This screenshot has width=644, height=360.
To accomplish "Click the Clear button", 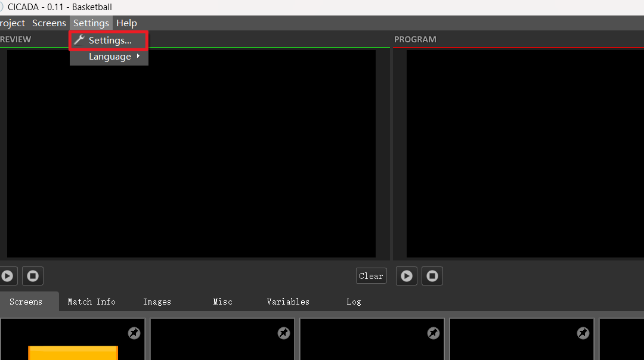I will click(371, 276).
